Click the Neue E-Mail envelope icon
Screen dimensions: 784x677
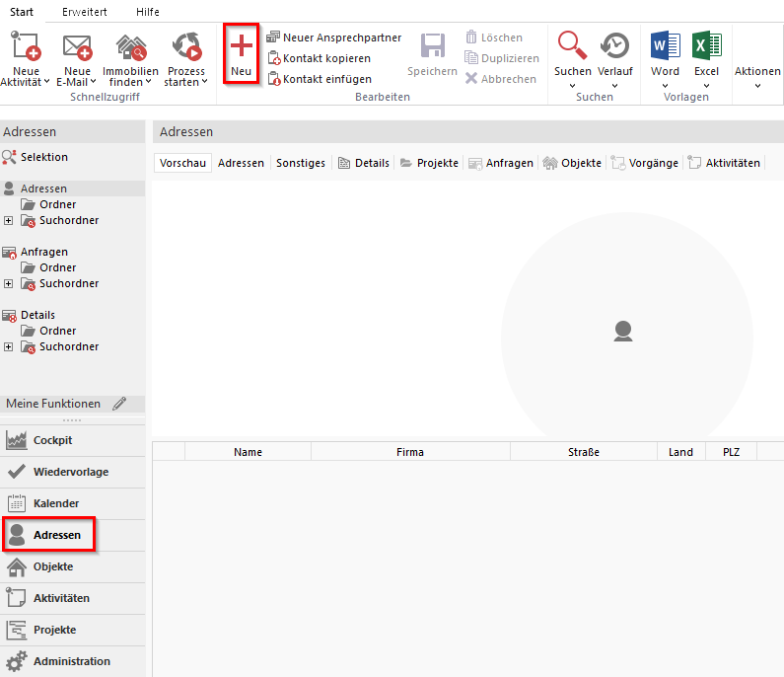pyautogui.click(x=77, y=46)
